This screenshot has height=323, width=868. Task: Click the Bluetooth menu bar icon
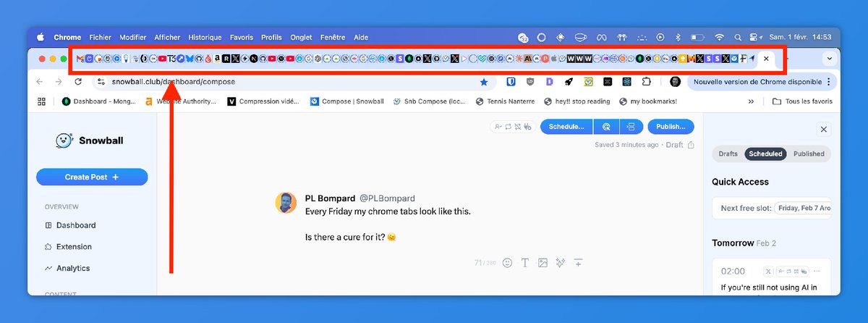click(x=678, y=37)
